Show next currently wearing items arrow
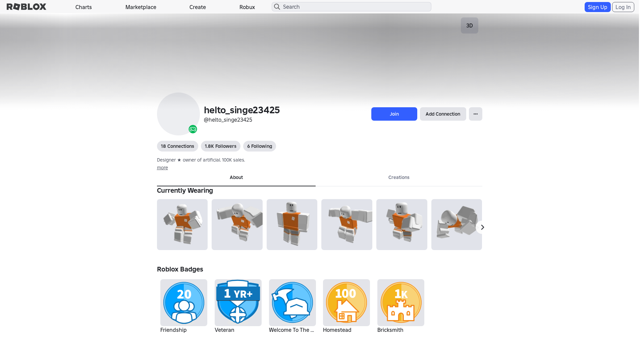Viewport: 644px width, 362px height. [482, 227]
